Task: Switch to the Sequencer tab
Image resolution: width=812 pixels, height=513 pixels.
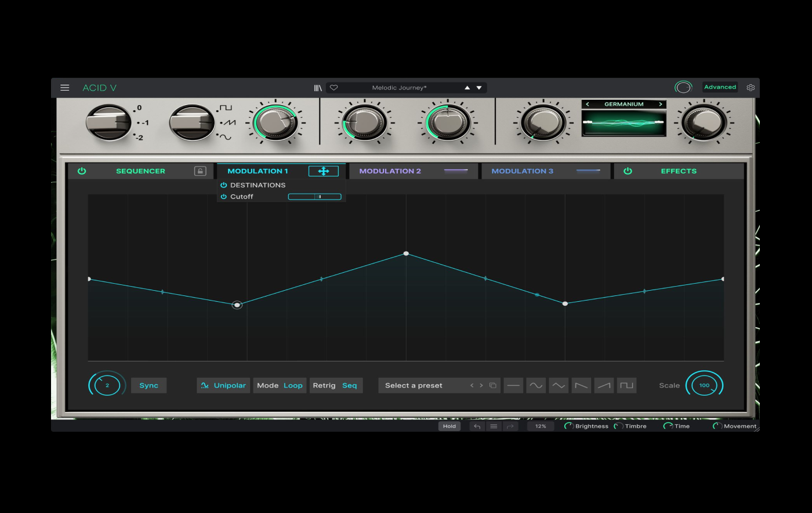Action: click(140, 171)
